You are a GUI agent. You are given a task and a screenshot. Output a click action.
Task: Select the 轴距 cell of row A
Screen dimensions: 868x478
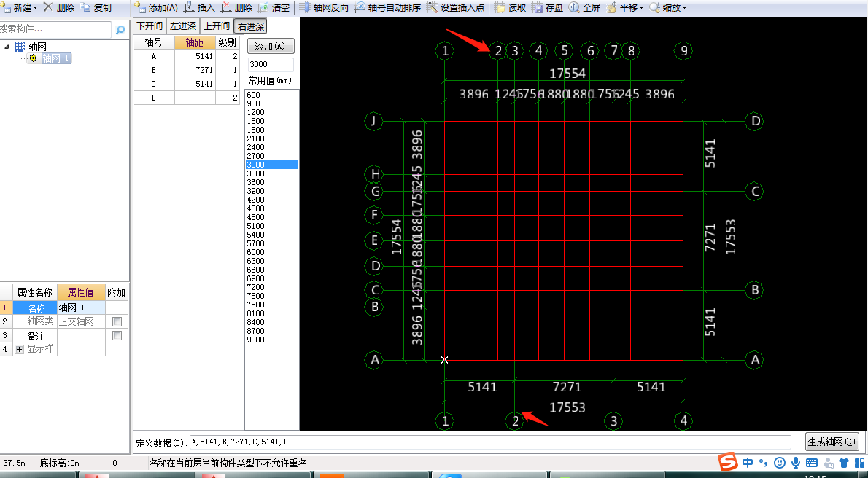click(195, 56)
